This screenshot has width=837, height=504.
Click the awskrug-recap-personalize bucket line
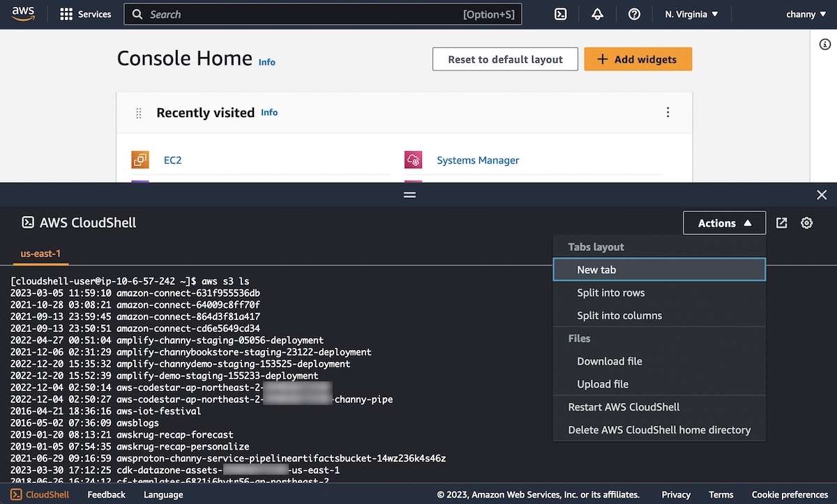pos(130,447)
